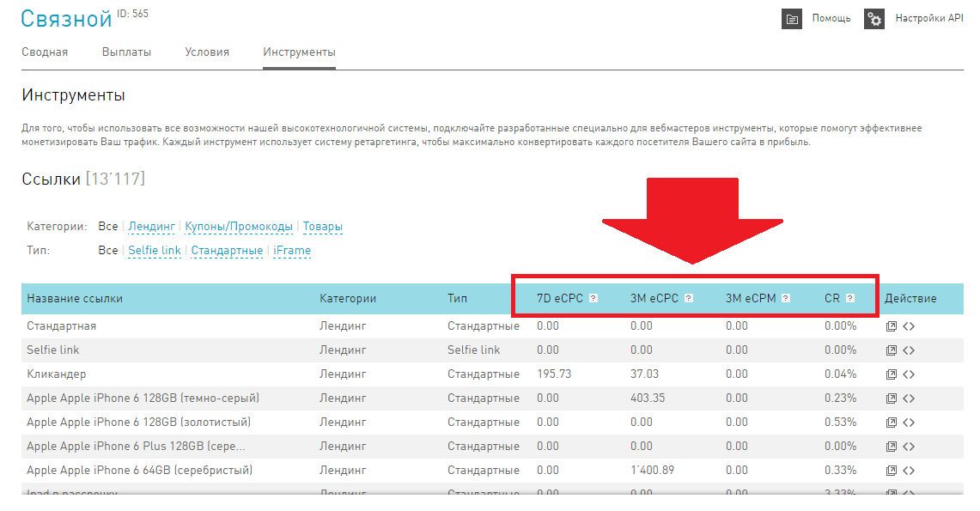980x511 pixels.
Task: Click the Связной logo title
Action: [x=66, y=19]
